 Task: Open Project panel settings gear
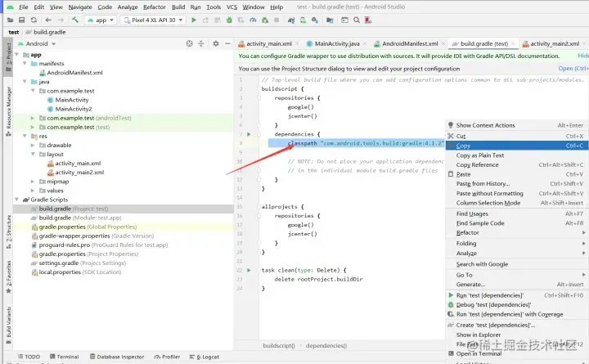[x=216, y=43]
